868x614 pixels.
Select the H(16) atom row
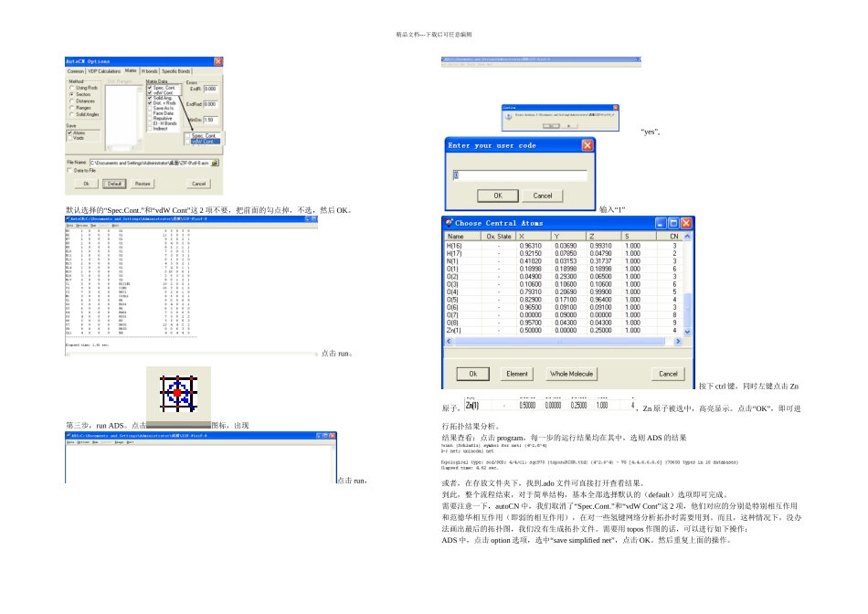click(564, 246)
